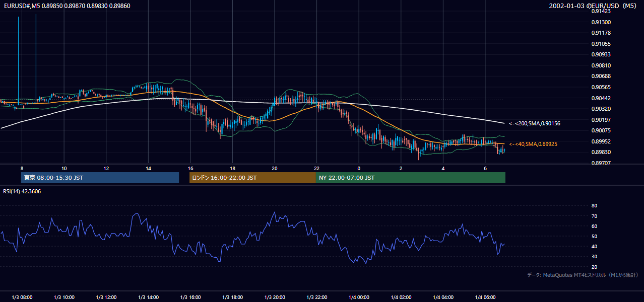Select the NY 22:00-07:00 JST session bar
Image resolution: width=644 pixels, height=302 pixels.
tap(411, 178)
